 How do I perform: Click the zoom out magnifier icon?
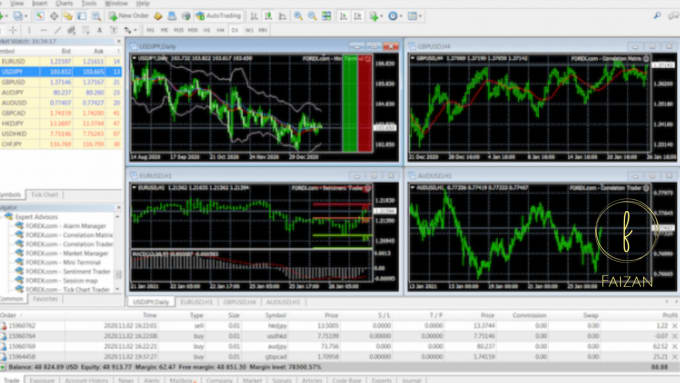click(x=312, y=16)
